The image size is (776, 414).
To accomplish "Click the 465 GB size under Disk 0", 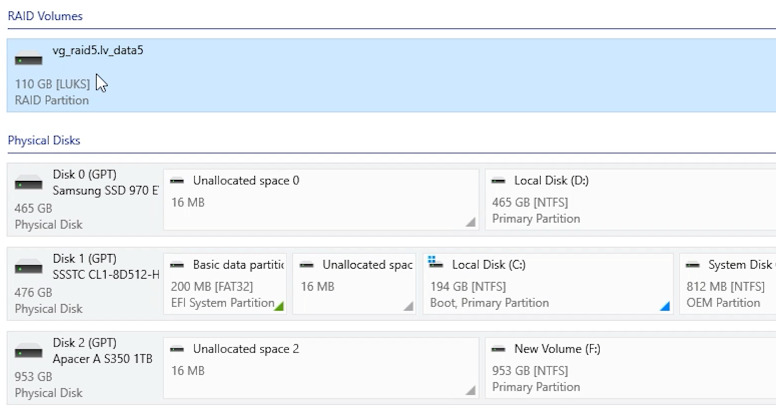I will click(x=33, y=208).
